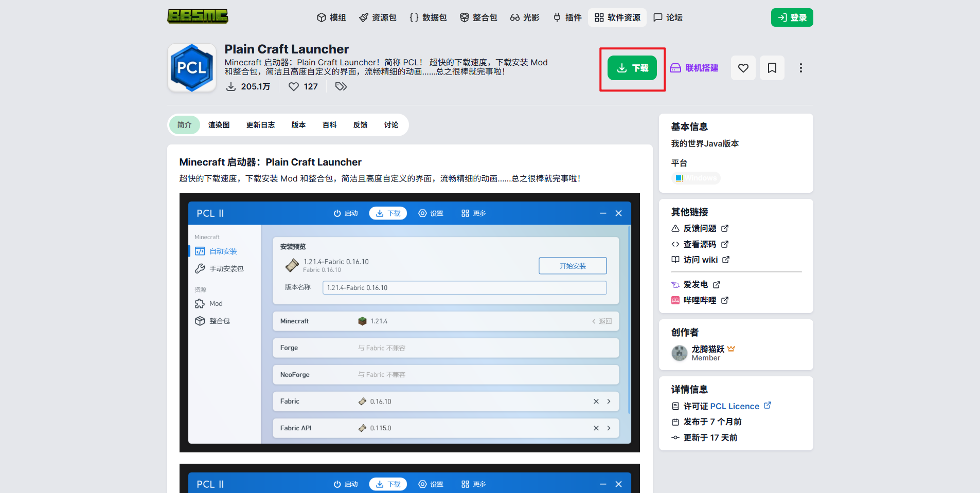This screenshot has width=980, height=493.
Task: Click the BBSMC site logo
Action: (x=198, y=16)
